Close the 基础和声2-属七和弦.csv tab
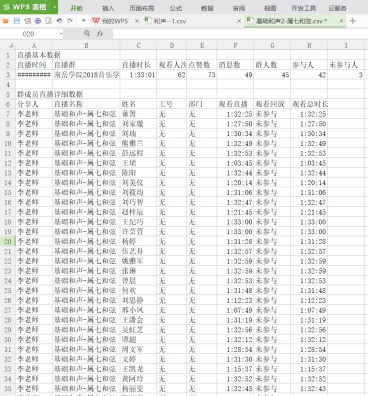 click(341, 21)
